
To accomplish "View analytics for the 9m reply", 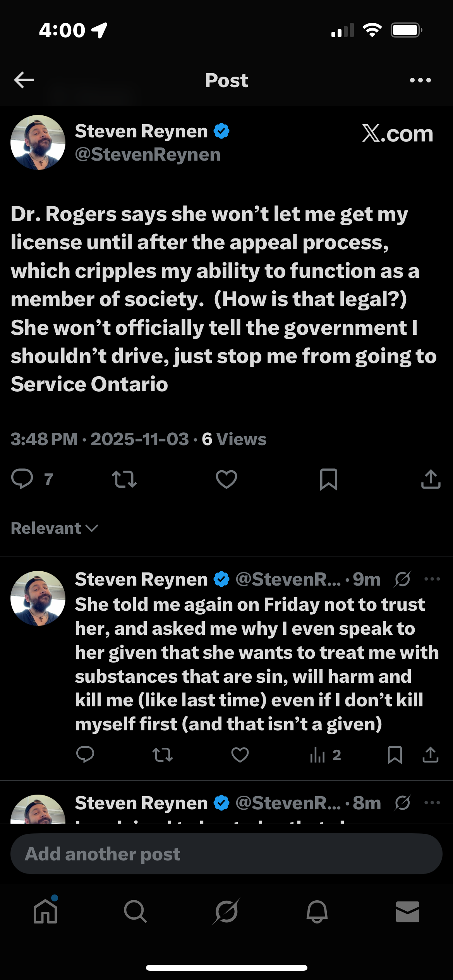I will click(x=324, y=755).
